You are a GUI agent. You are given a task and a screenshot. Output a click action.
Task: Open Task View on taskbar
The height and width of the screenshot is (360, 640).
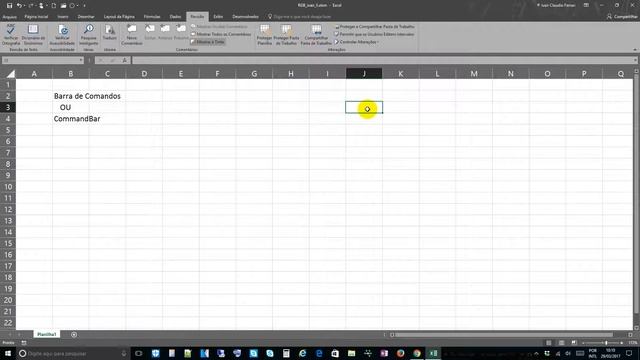click(138, 353)
